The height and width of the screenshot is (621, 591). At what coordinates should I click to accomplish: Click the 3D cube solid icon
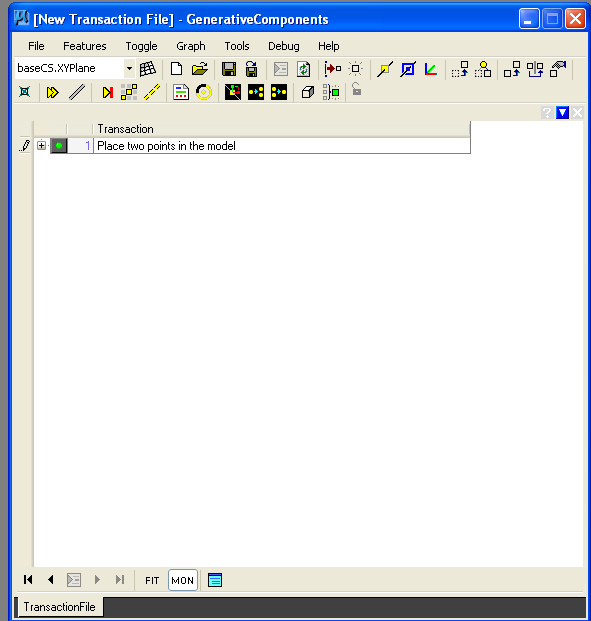[308, 93]
